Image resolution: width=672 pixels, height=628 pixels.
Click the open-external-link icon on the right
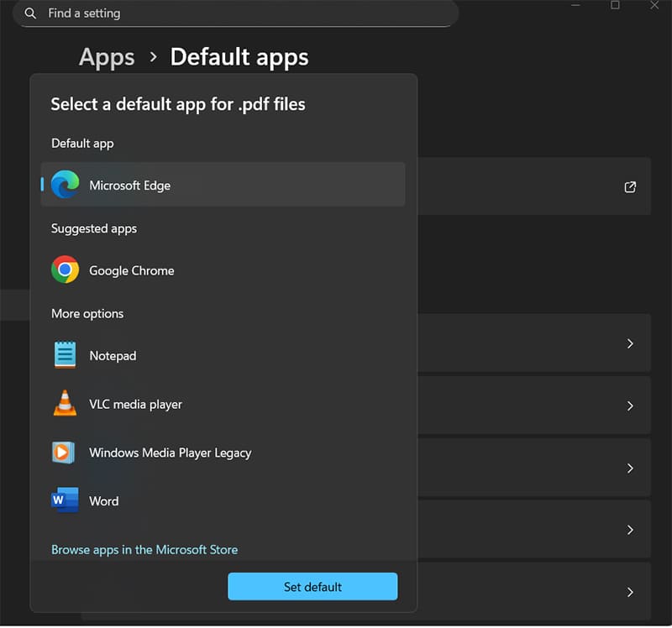pyautogui.click(x=630, y=187)
